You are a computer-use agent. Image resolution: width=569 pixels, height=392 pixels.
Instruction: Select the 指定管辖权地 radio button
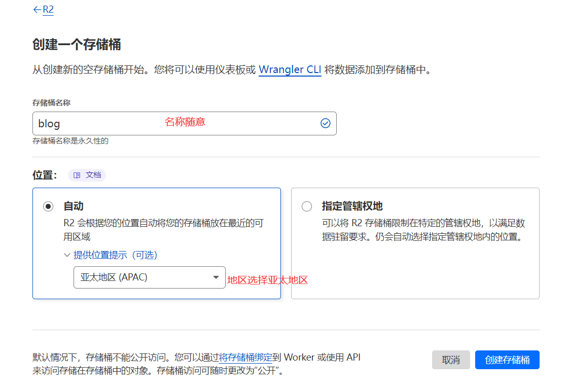pyautogui.click(x=307, y=206)
